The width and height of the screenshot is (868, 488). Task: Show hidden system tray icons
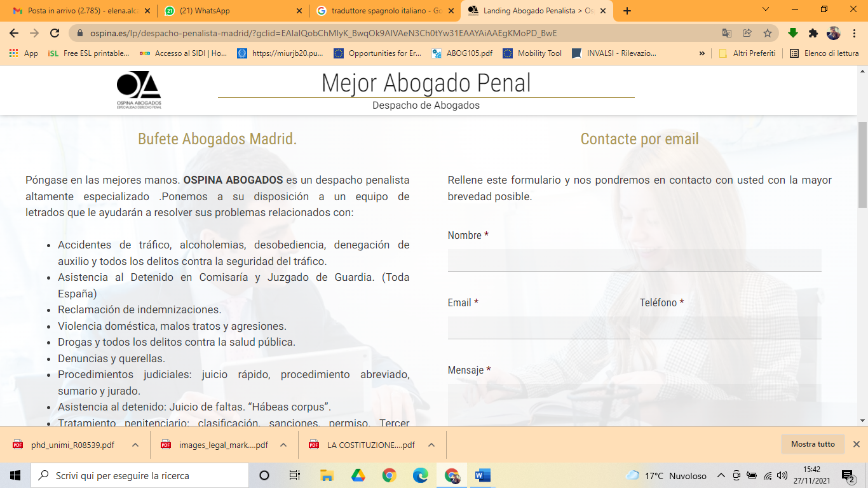pos(721,475)
